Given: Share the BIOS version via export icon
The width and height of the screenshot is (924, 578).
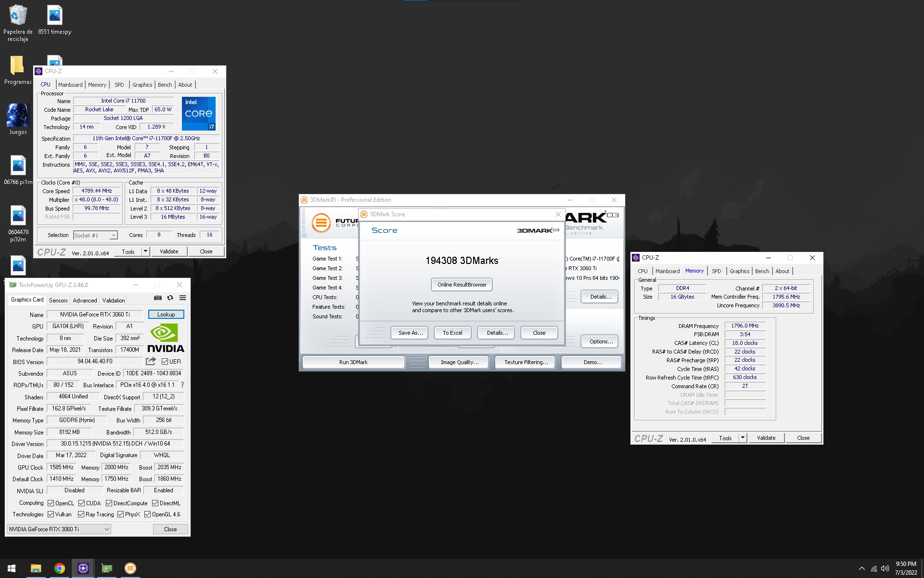Looking at the screenshot, I should point(151,361).
